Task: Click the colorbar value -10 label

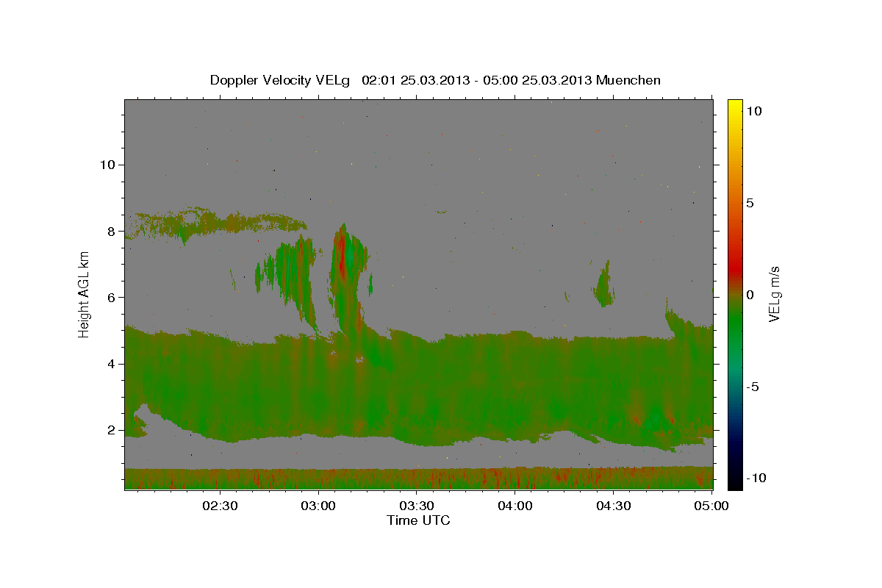Action: pyautogui.click(x=756, y=478)
